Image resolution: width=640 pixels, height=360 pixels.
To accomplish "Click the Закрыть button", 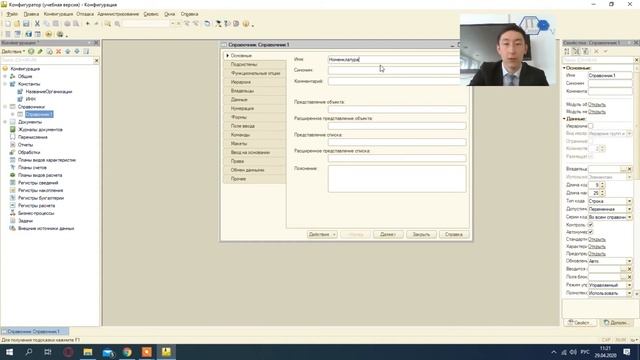I will 421,234.
